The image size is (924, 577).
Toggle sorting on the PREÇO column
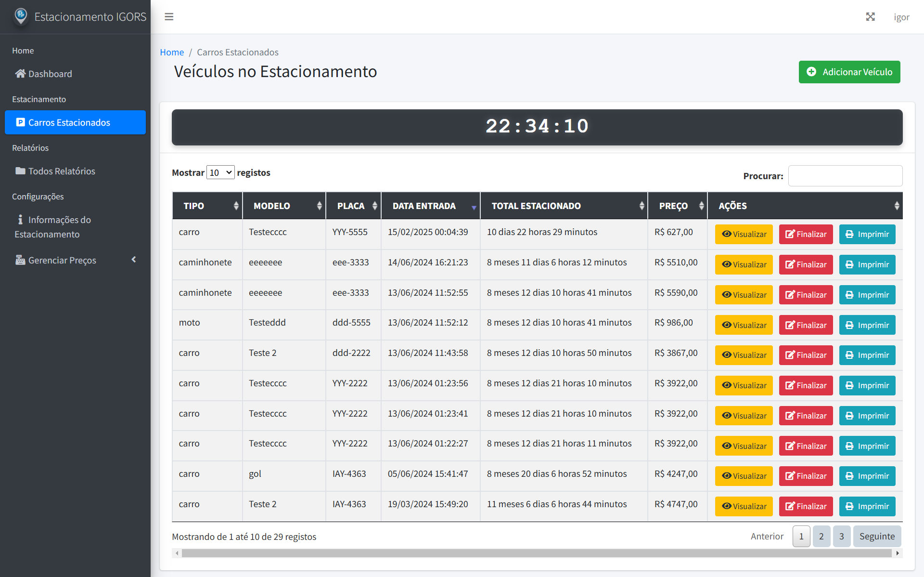click(x=674, y=205)
